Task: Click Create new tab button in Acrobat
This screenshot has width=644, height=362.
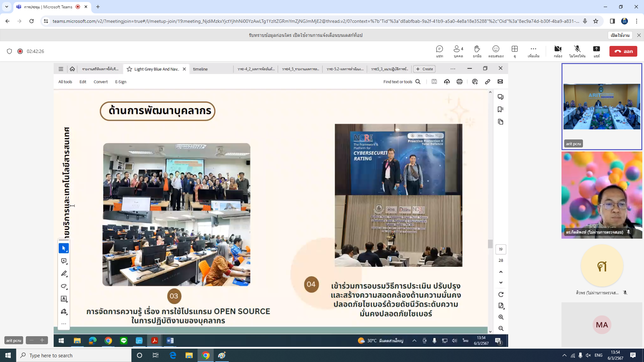Action: (x=424, y=69)
